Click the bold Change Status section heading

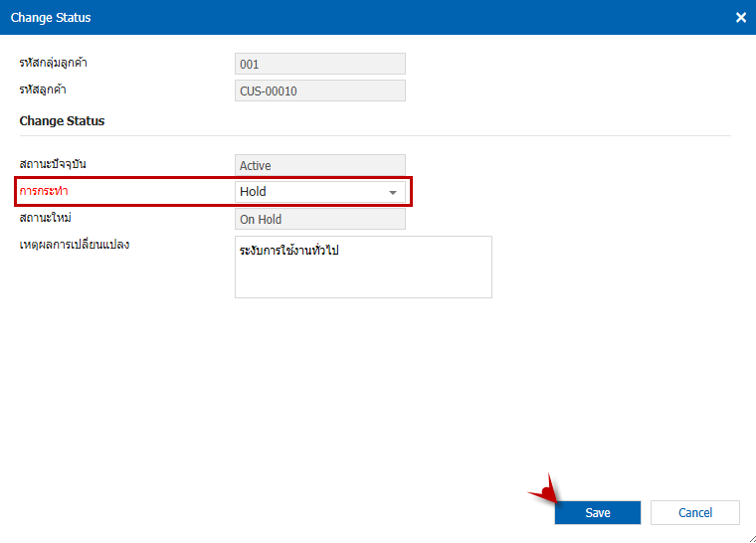(x=62, y=120)
